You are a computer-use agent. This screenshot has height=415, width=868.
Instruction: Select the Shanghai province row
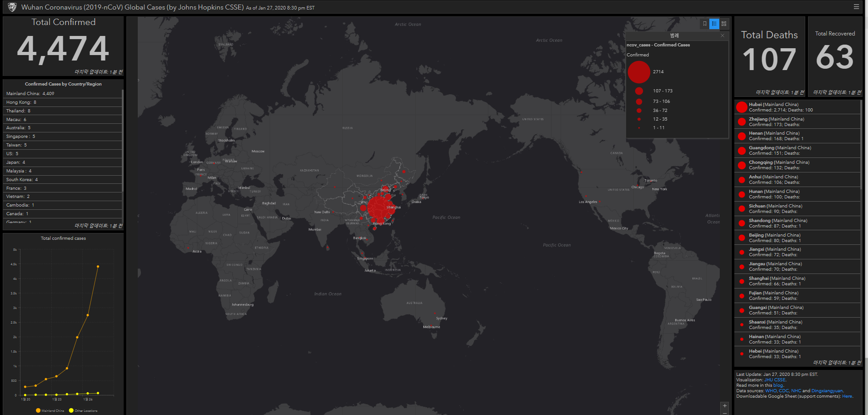[x=797, y=281]
